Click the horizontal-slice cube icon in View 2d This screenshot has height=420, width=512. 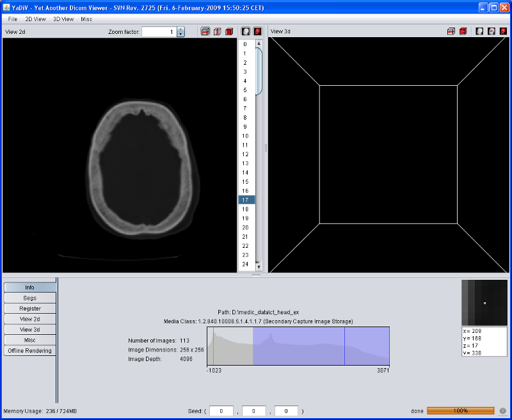pos(205,31)
